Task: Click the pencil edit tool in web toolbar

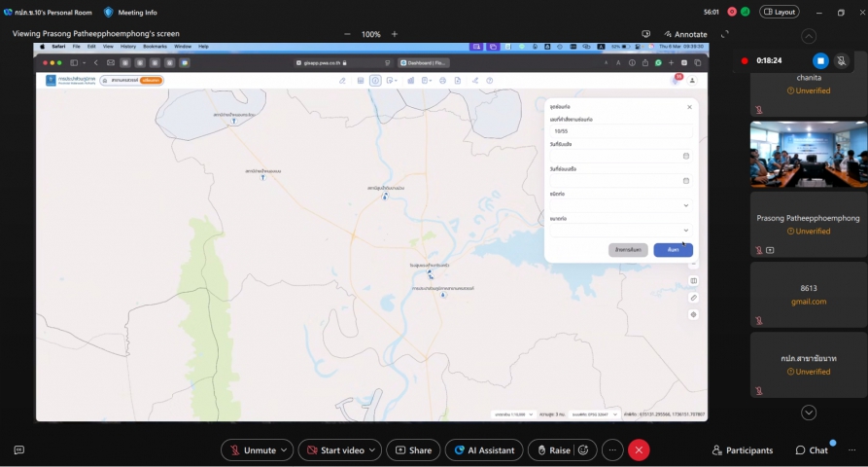Action: 342,81
